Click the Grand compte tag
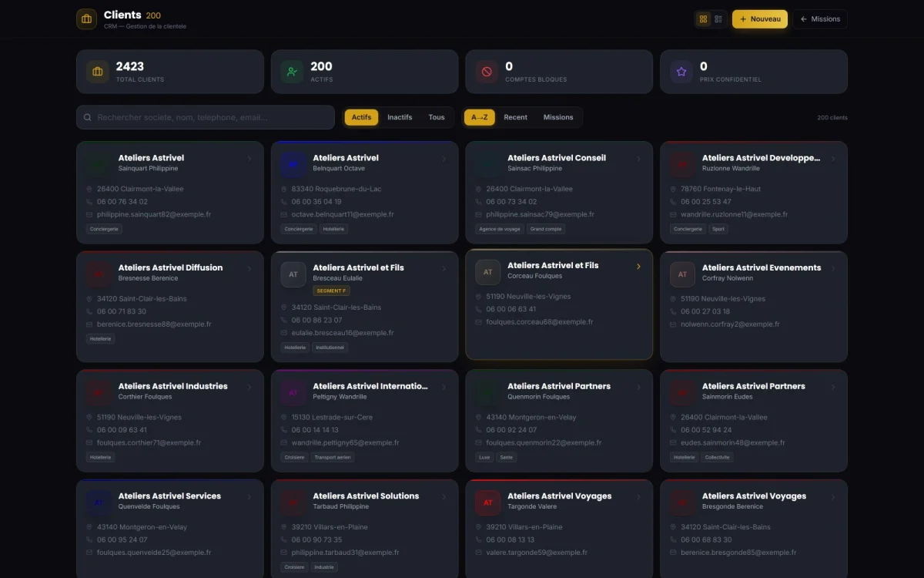 [x=546, y=229]
